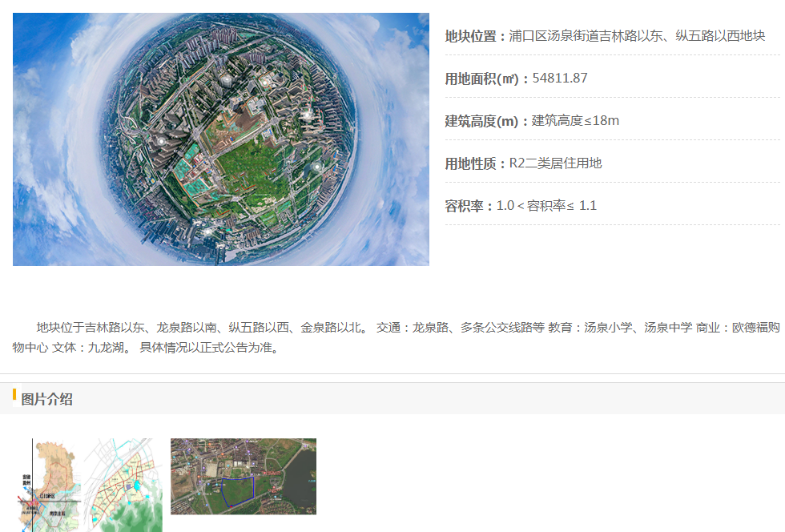Select the 1.0＜容积率≤1.1 value
785x532 pixels.
pos(546,206)
